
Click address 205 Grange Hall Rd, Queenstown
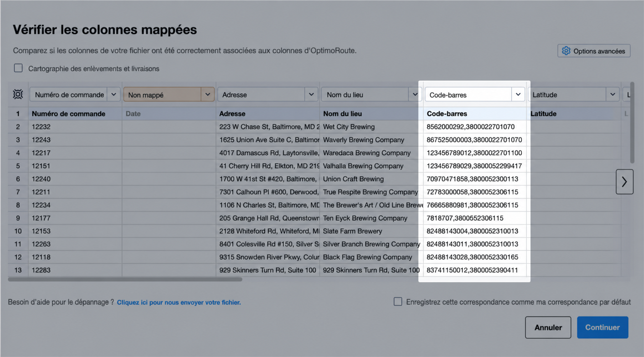click(268, 218)
